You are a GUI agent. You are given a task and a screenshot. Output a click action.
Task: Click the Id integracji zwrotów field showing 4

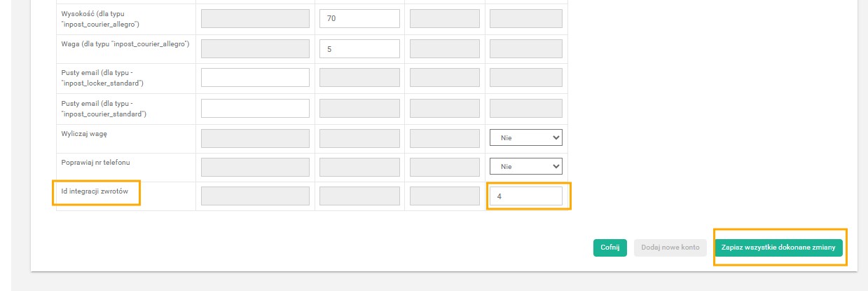coord(525,196)
